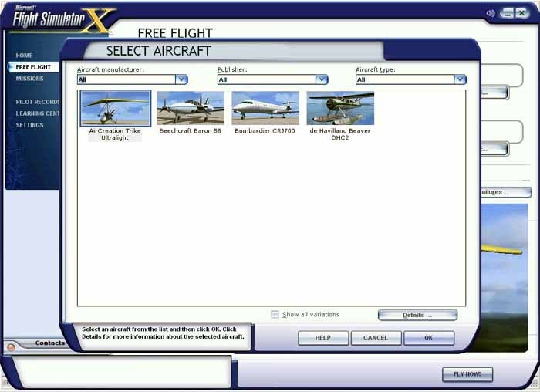Open the Aircraft type dropdown arrow
This screenshot has height=392, width=540.
pos(460,79)
